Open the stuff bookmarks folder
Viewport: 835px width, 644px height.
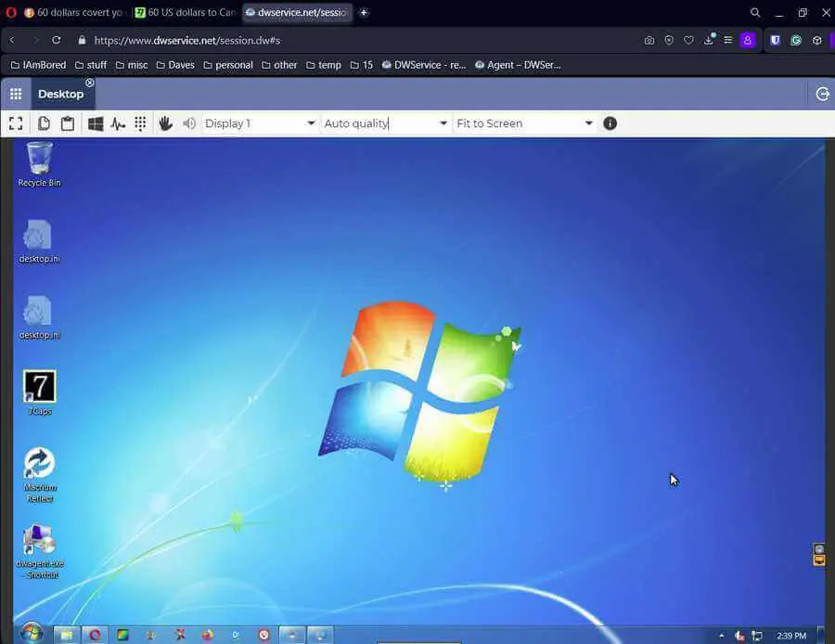pos(91,65)
